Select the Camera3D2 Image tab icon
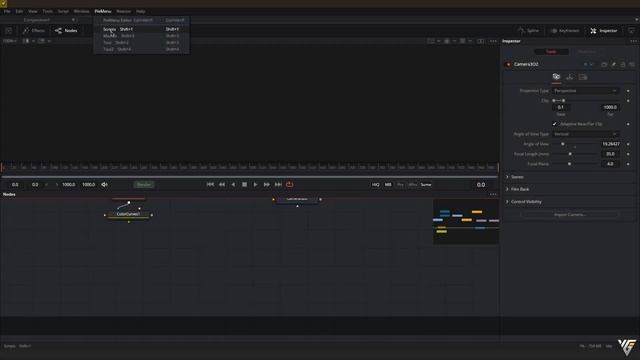This screenshot has width=640, height=360. coord(583,77)
